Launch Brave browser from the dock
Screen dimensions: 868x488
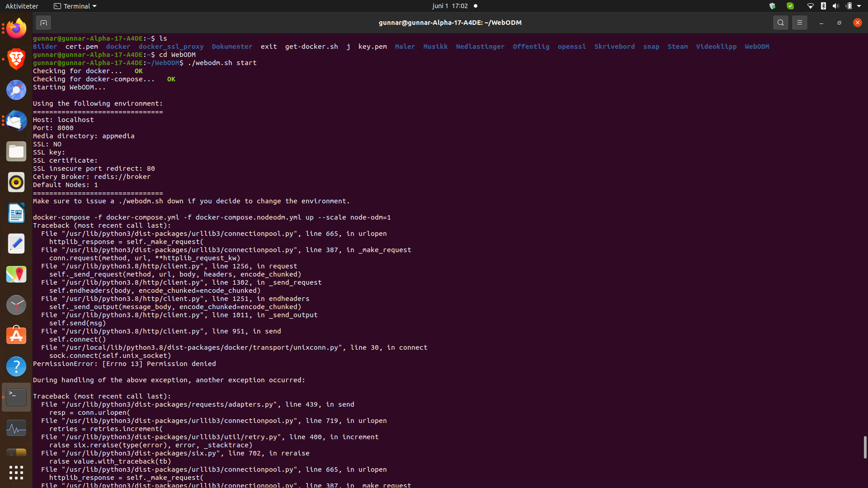coord(16,59)
